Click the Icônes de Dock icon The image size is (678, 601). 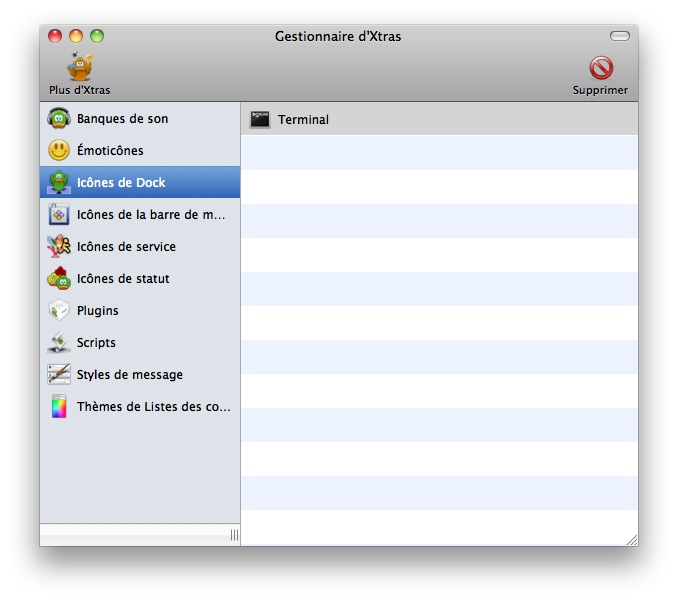pyautogui.click(x=59, y=183)
